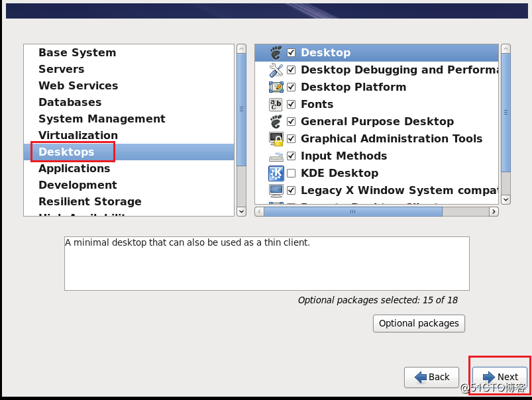Click the category list scroll-down arrow

242,211
